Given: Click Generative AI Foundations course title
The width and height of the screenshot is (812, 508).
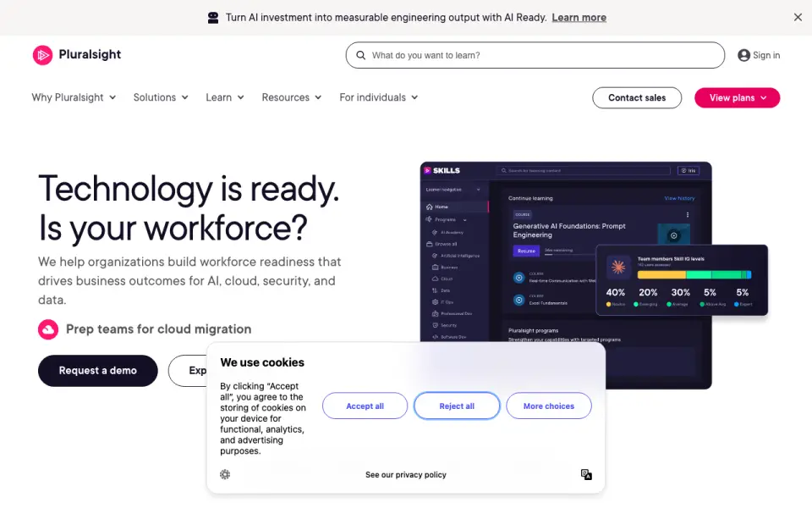Looking at the screenshot, I should 569,230.
